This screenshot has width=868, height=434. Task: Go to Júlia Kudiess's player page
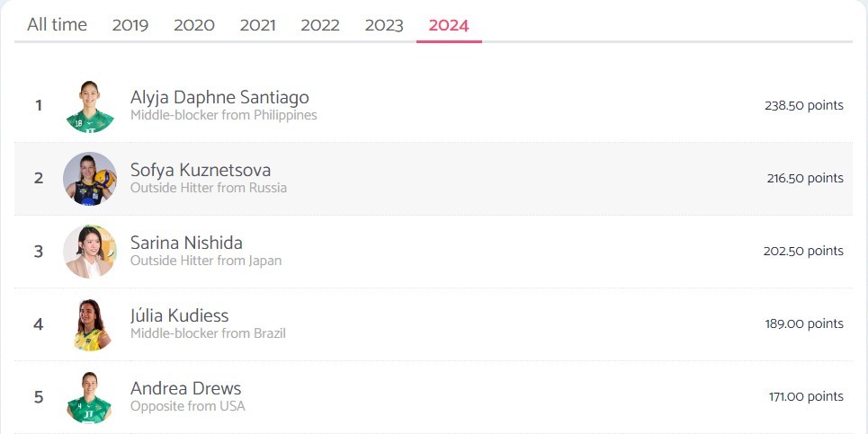[179, 315]
